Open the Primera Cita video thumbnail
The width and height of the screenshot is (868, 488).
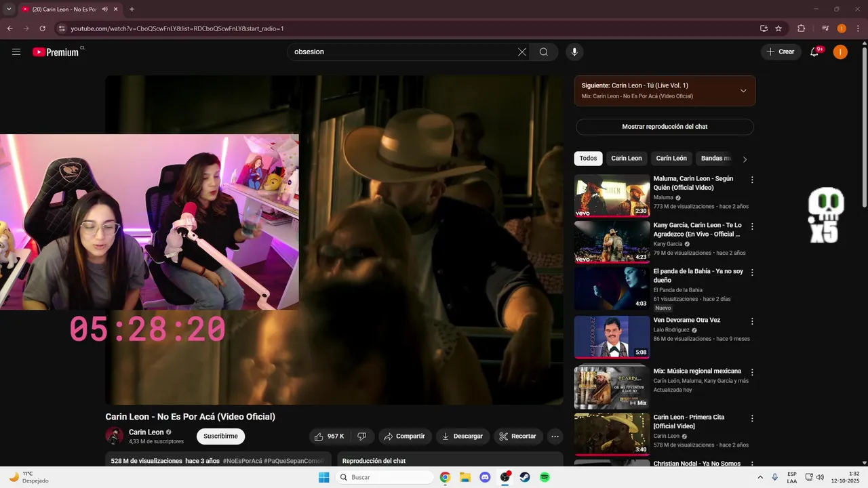(x=612, y=434)
